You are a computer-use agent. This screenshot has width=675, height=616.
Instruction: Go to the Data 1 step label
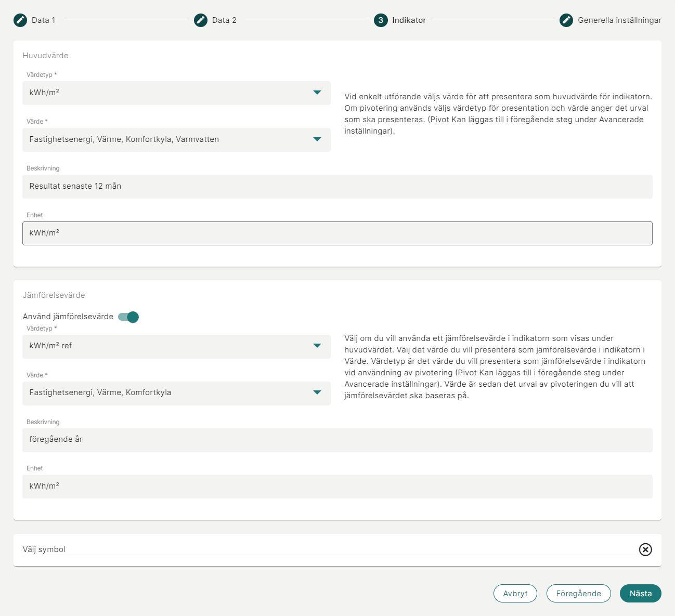43,20
